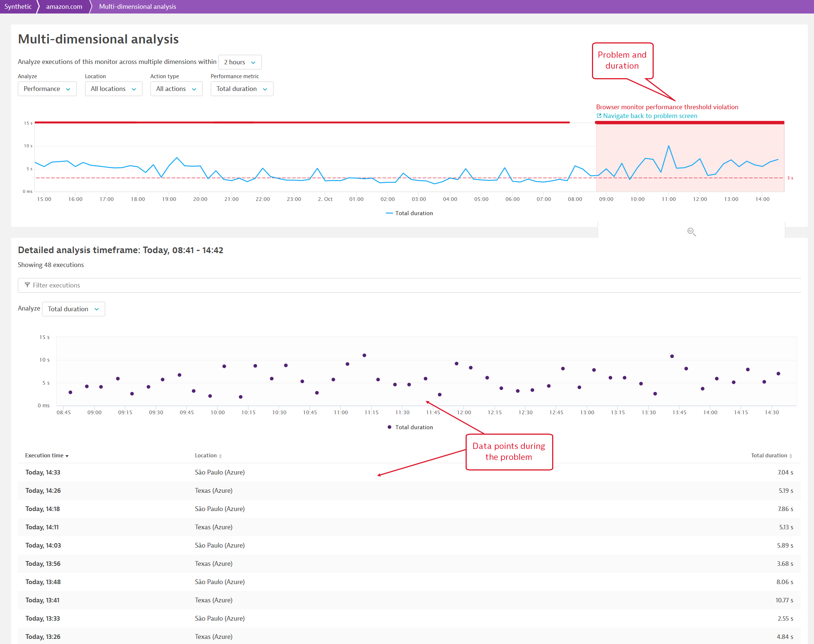This screenshot has height=644, width=814.
Task: Open the 2 hours timeframe dropdown
Action: coord(240,62)
